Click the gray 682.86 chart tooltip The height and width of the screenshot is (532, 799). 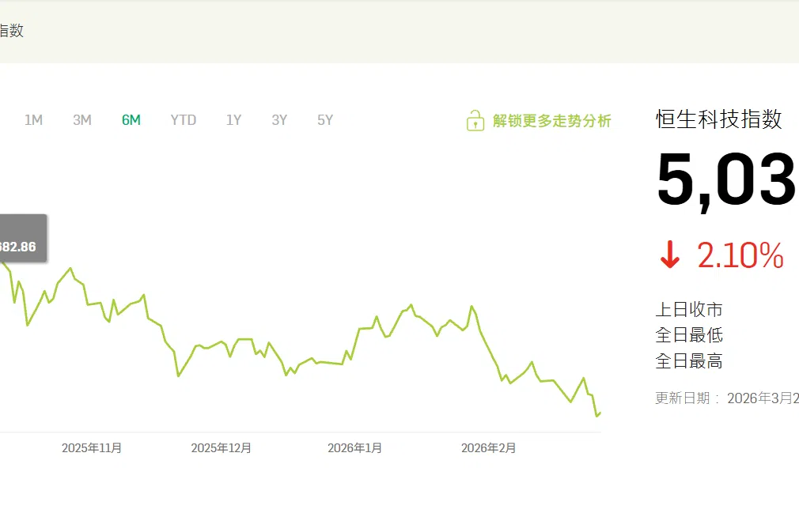(x=20, y=246)
